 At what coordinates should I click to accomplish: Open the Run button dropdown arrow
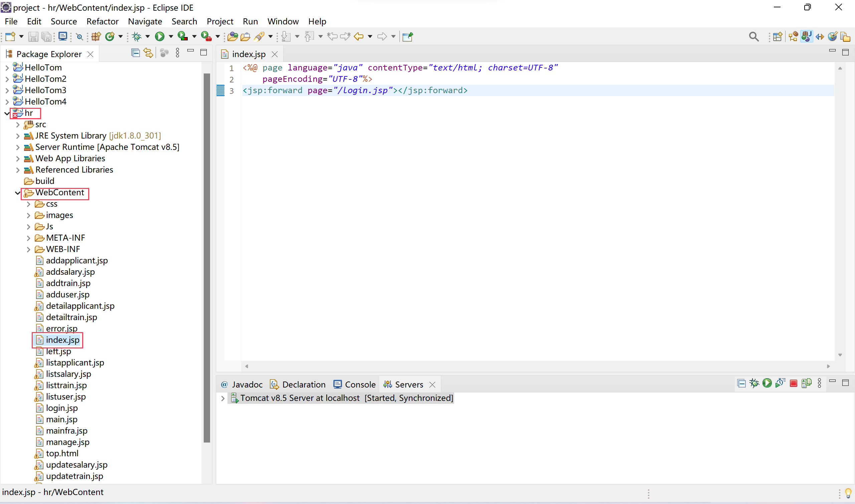(171, 36)
